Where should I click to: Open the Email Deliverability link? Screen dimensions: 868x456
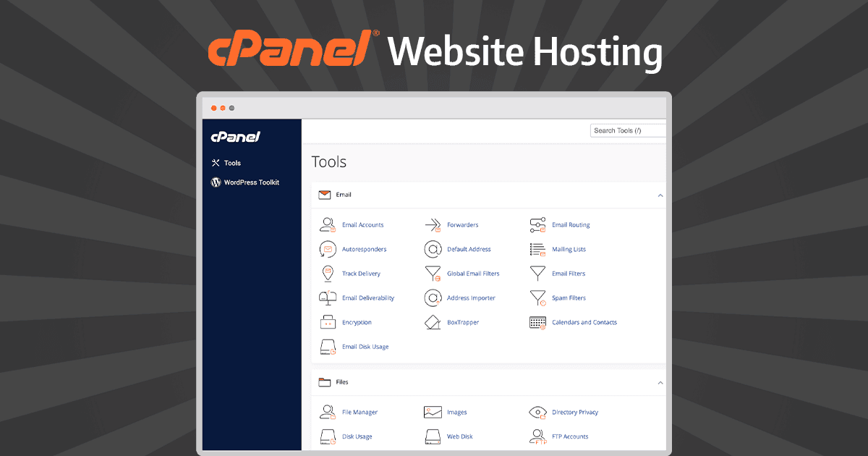point(368,298)
